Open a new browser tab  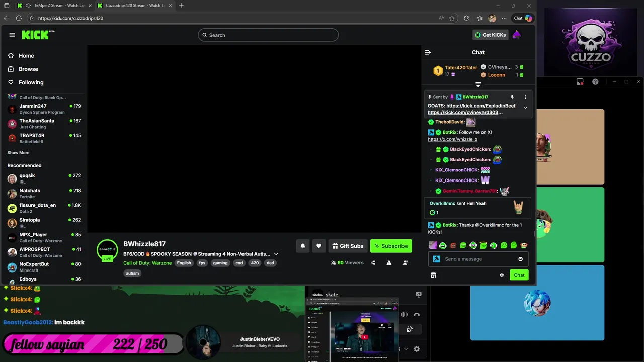181,6
